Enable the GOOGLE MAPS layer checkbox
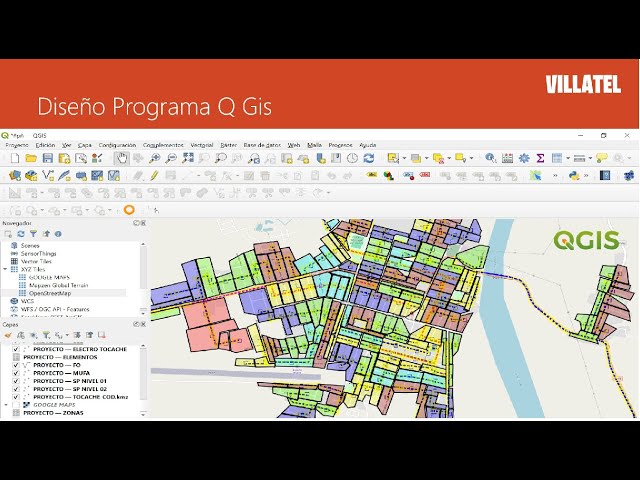 (16, 405)
